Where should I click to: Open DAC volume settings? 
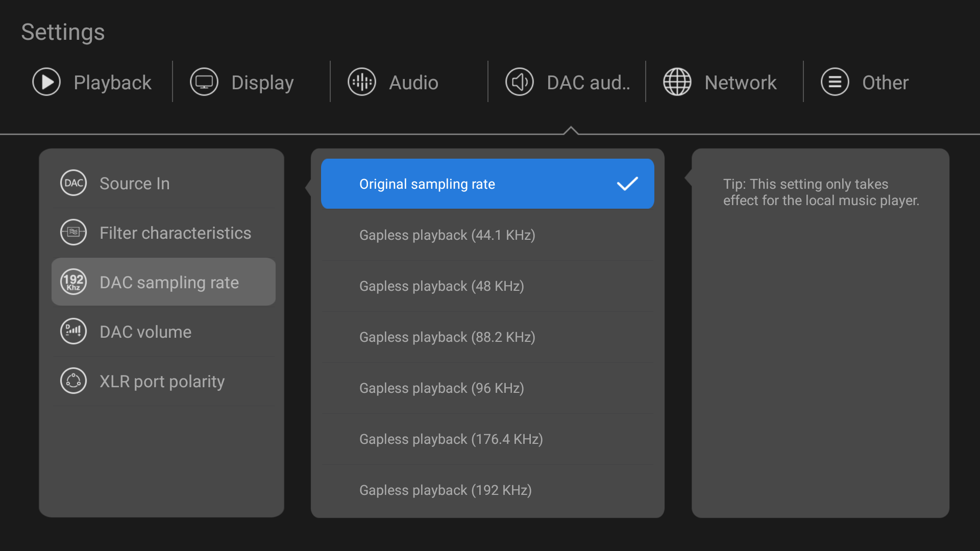coord(163,332)
